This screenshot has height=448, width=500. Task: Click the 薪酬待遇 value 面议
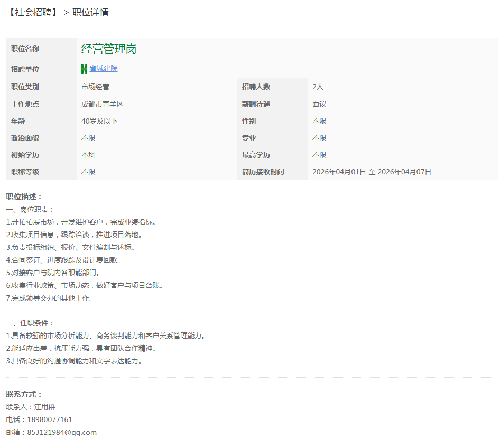pyautogui.click(x=319, y=104)
